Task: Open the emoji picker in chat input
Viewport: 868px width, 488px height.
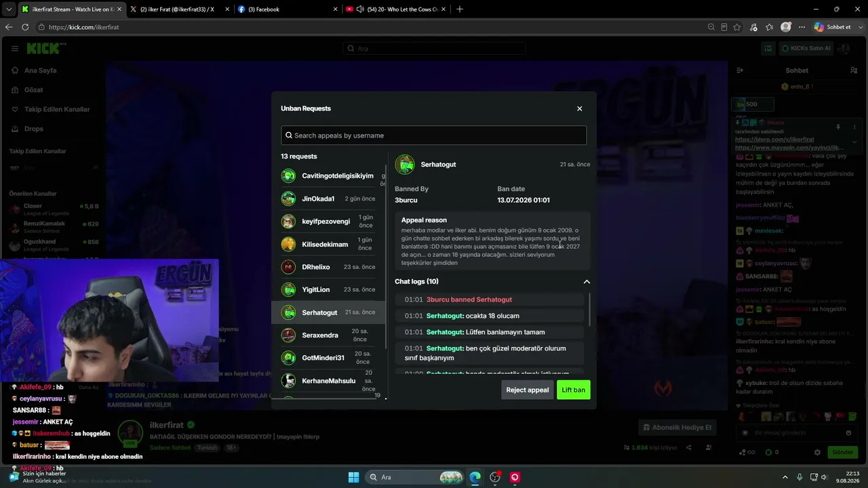Action: (848, 432)
